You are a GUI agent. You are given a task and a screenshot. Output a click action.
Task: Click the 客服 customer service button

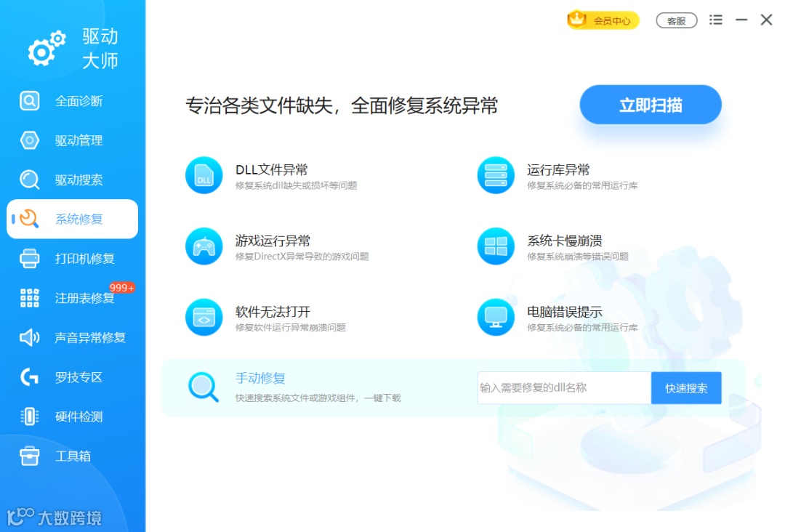(677, 20)
